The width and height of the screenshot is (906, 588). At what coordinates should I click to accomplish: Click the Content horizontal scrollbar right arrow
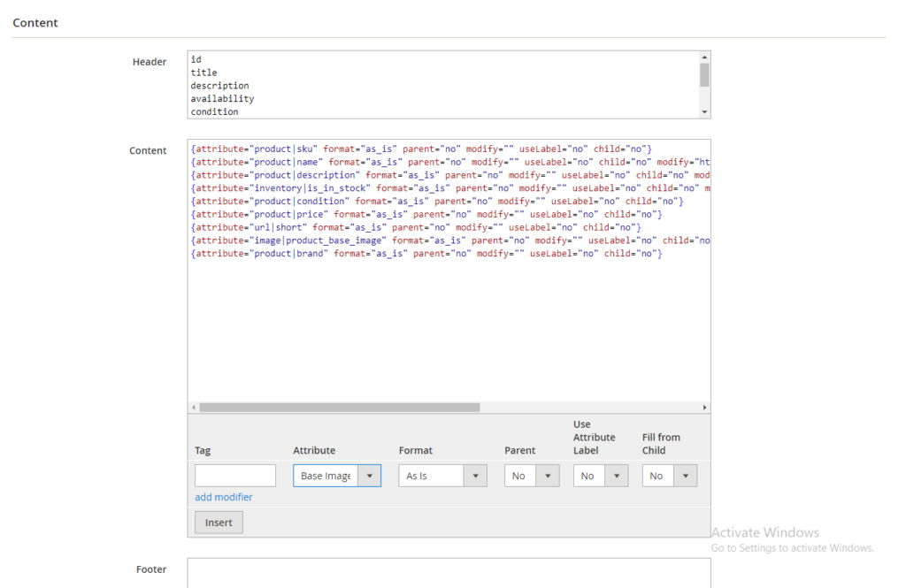tap(704, 408)
